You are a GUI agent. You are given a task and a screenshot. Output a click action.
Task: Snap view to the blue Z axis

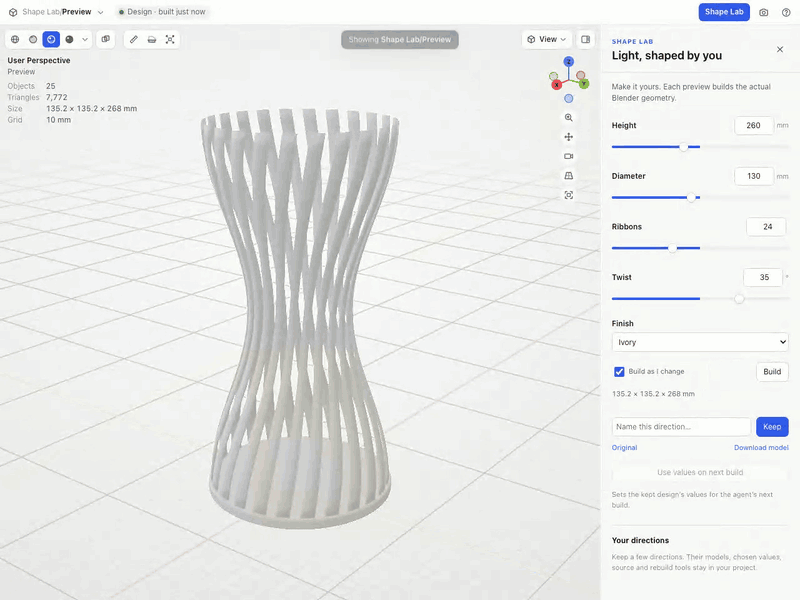(568, 61)
